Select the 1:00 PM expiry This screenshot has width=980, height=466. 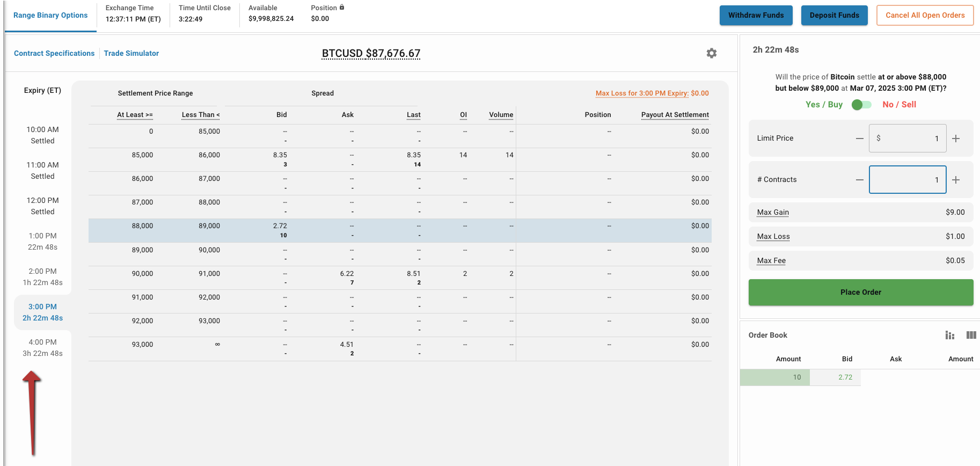click(43, 242)
